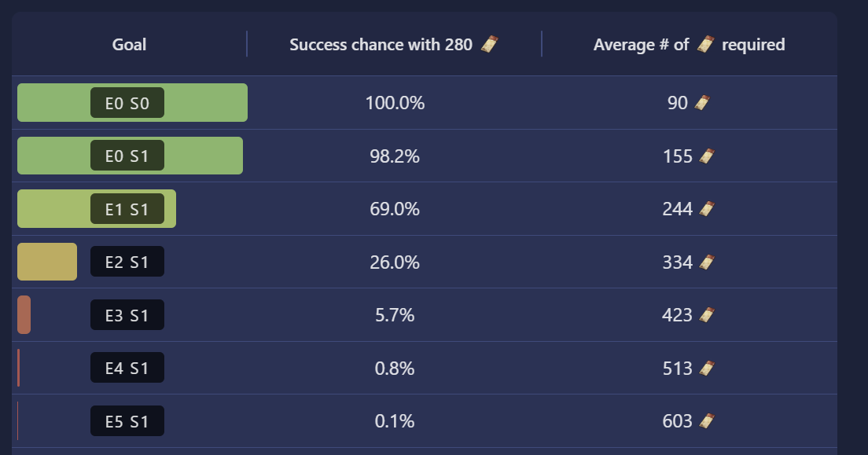Click the ticket icon next to 334
Image resolution: width=868 pixels, height=455 pixels.
pyautogui.click(x=706, y=262)
